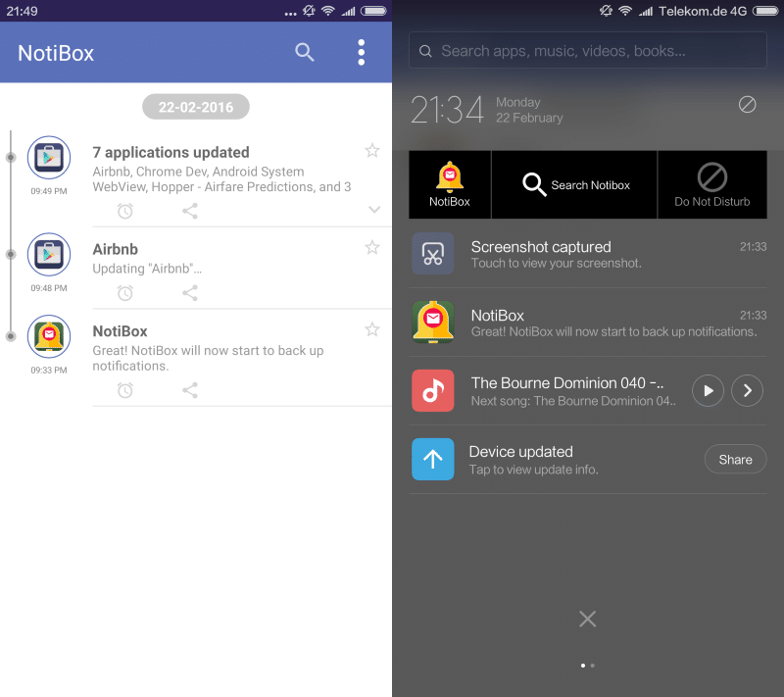Image resolution: width=784 pixels, height=697 pixels.
Task: Tap the Wi-Fi icon in NotiBox status bar
Action: point(328,11)
